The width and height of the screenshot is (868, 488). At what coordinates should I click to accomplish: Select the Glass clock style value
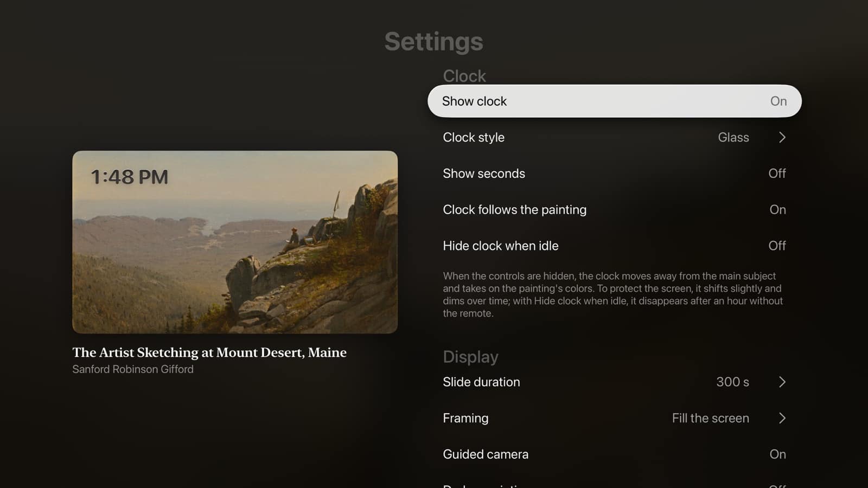pos(733,138)
